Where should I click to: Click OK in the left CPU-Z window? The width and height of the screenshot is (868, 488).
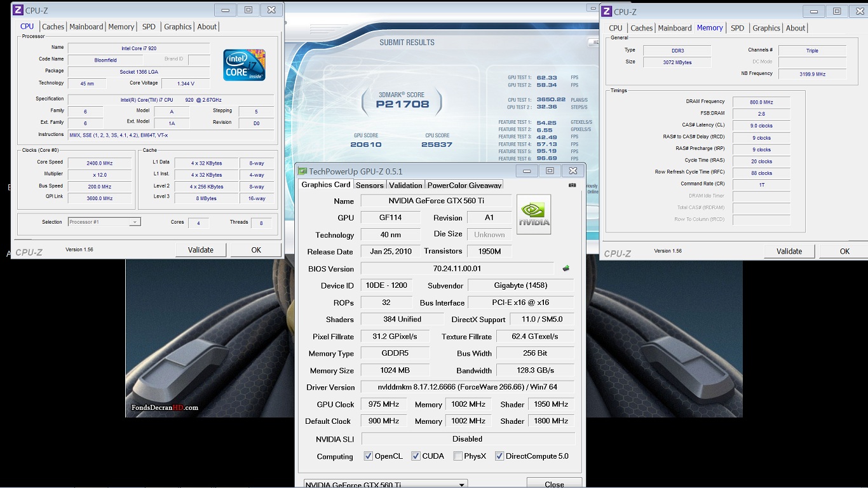click(256, 250)
